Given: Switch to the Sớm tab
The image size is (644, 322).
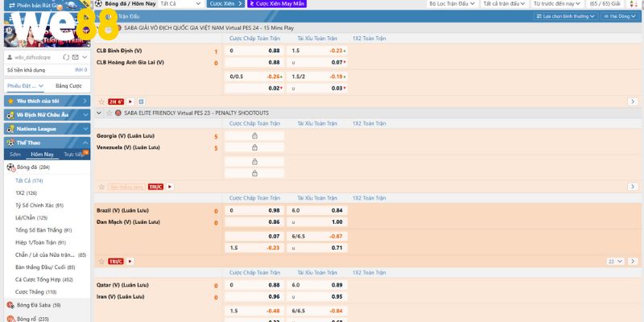Looking at the screenshot, I should tap(15, 154).
